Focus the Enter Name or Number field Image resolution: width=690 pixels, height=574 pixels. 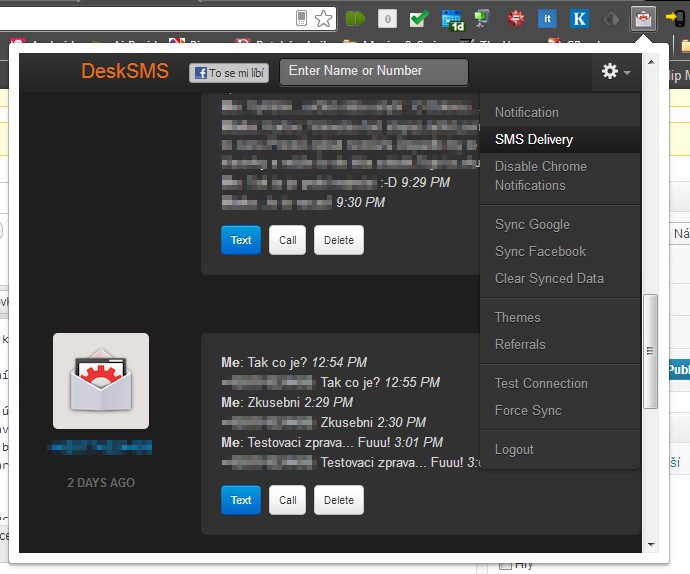(x=374, y=72)
